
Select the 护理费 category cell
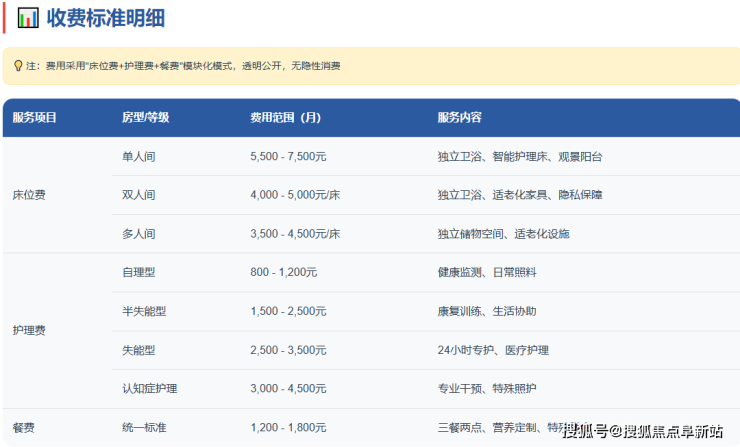pos(29,330)
